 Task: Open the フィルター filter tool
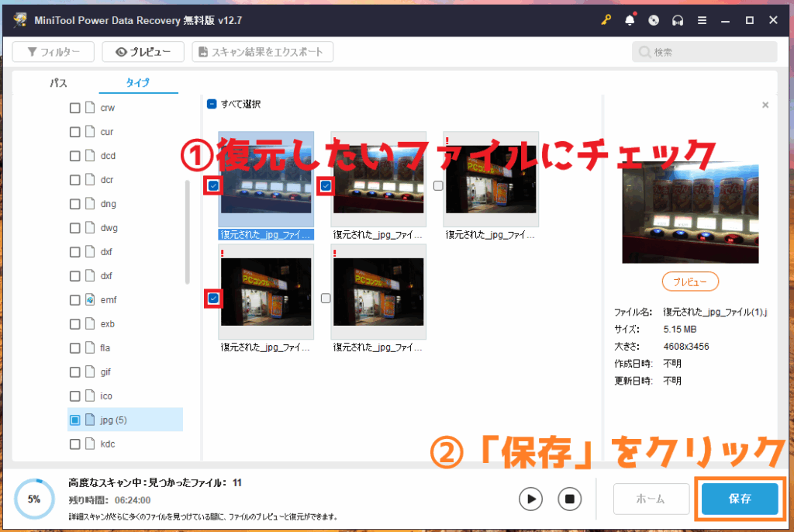(53, 52)
